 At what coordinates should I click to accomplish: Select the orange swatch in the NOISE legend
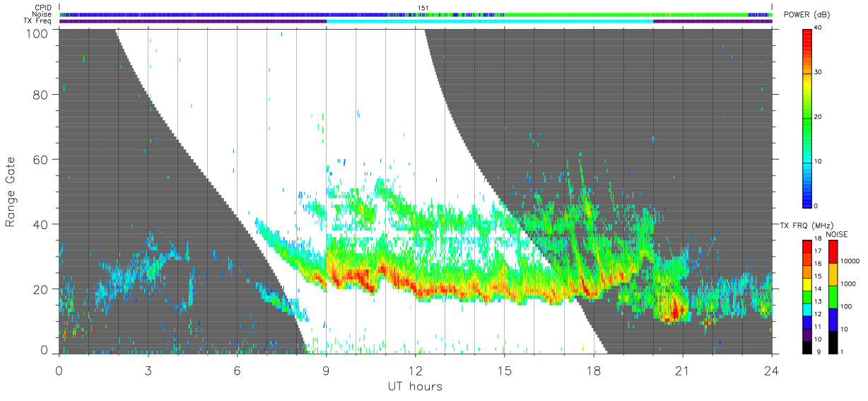coord(832,274)
